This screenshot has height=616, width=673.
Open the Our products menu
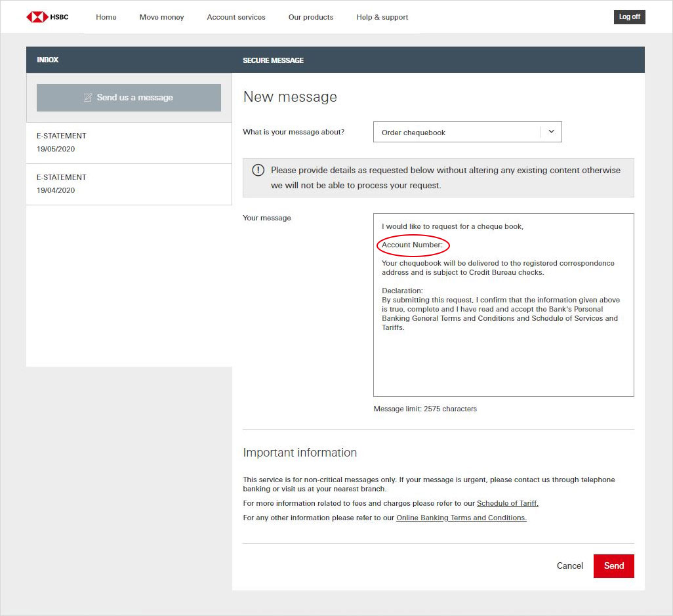click(x=311, y=17)
